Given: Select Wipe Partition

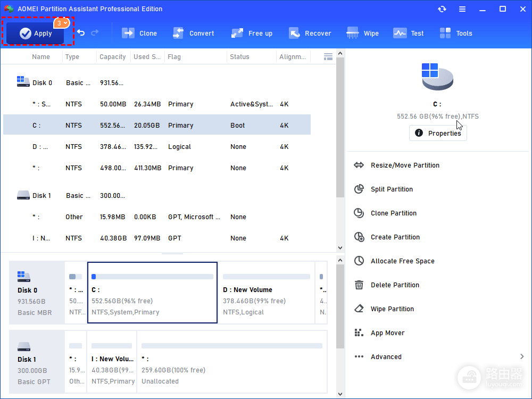Looking at the screenshot, I should 392,309.
